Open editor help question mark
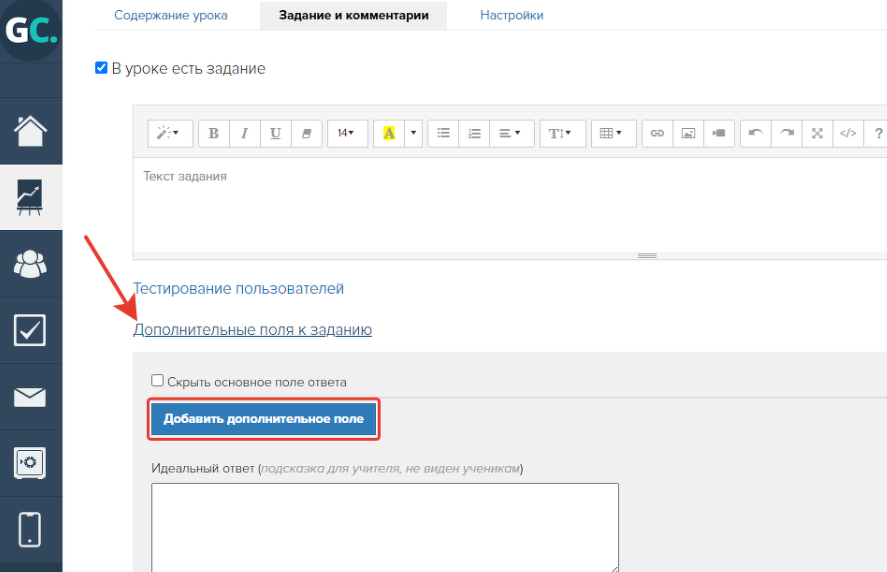Image resolution: width=887 pixels, height=572 pixels. [x=877, y=134]
